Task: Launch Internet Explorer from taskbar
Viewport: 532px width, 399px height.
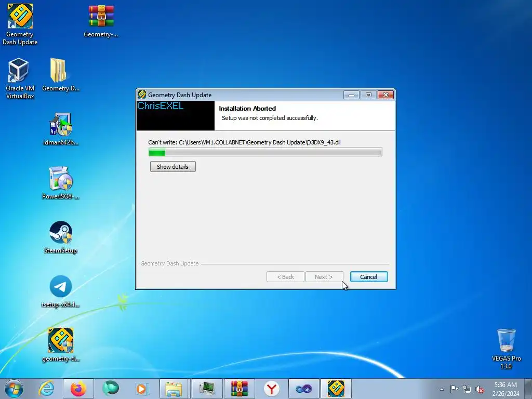Action: coord(46,389)
